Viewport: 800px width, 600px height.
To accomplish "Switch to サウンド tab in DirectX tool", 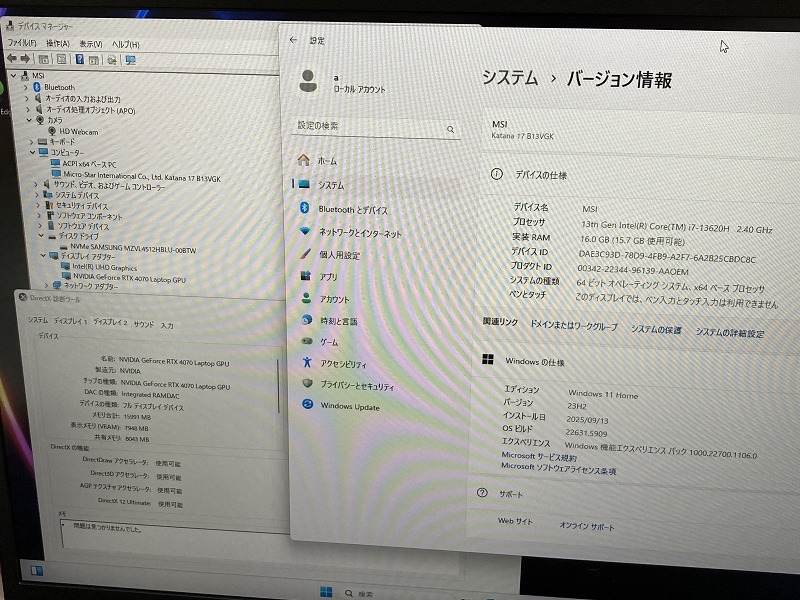I will [143, 324].
